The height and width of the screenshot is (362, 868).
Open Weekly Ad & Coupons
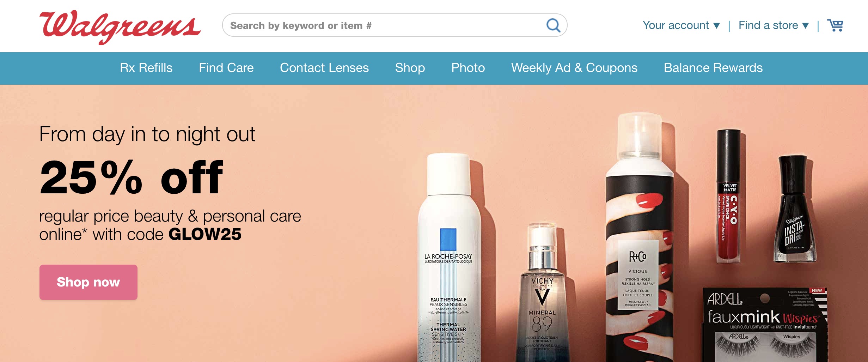click(x=574, y=68)
